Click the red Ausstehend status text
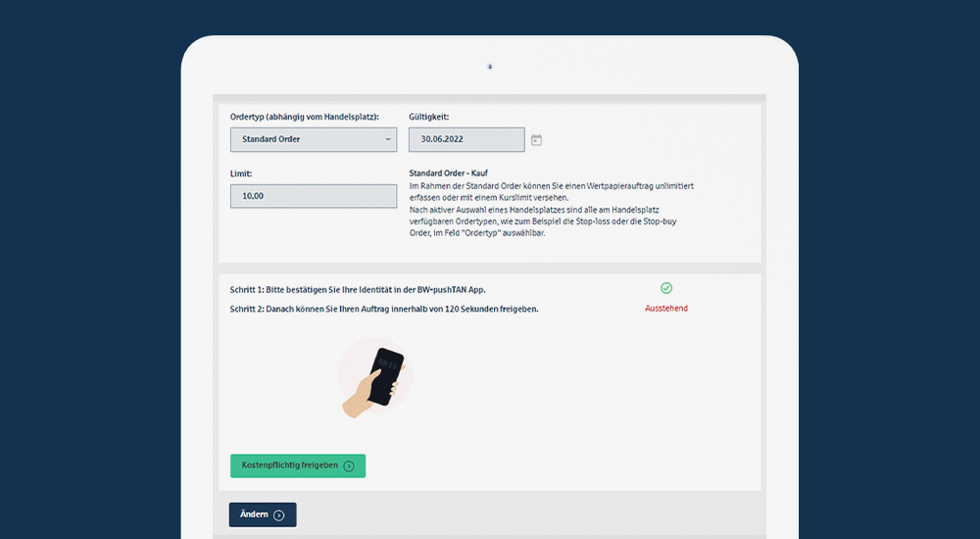 [x=666, y=309]
